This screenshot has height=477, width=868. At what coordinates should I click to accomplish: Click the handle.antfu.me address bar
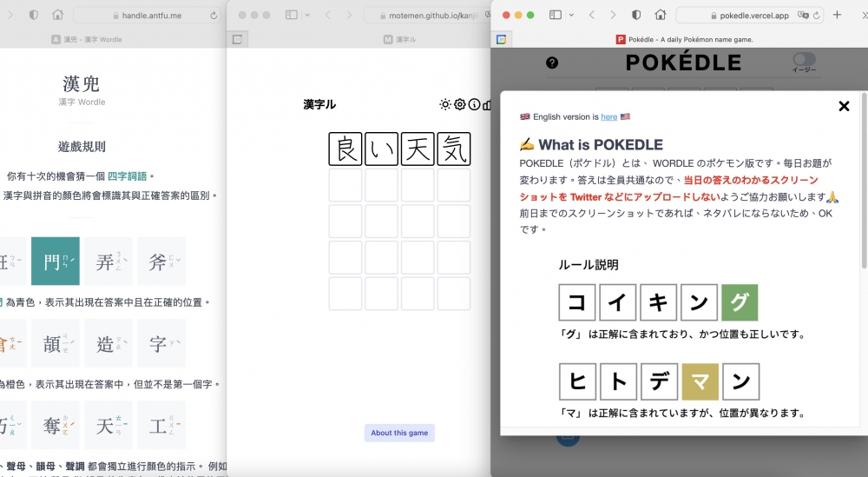147,16
